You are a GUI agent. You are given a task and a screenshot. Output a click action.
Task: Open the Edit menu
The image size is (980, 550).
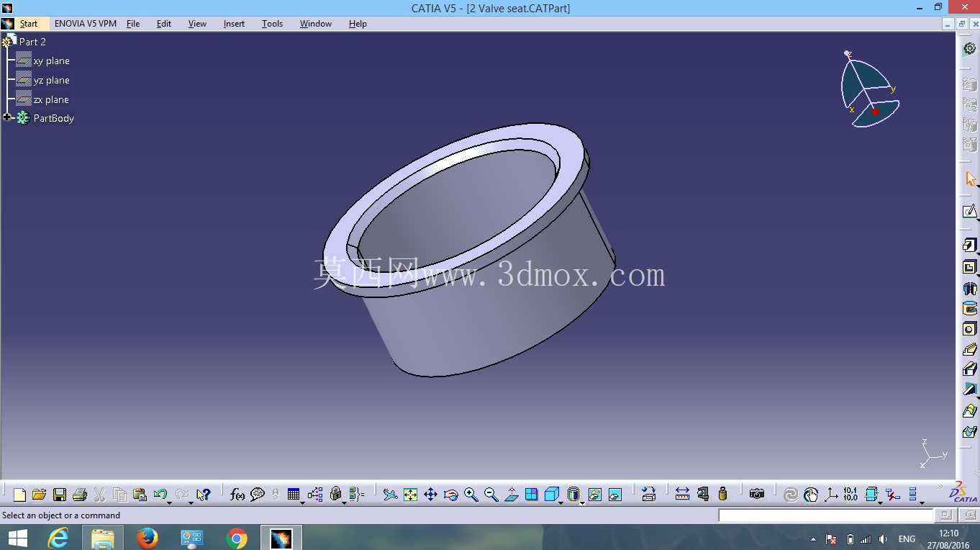164,24
